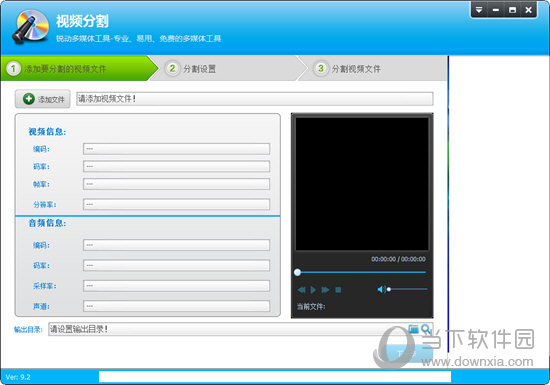The width and height of the screenshot is (550, 385).
Task: Rewind the video with backward button
Action: click(x=301, y=290)
